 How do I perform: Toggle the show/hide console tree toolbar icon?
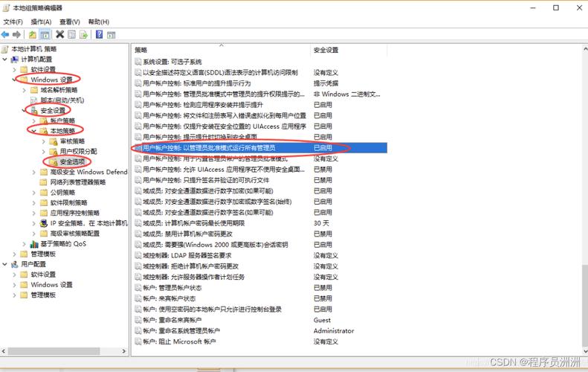(x=45, y=34)
